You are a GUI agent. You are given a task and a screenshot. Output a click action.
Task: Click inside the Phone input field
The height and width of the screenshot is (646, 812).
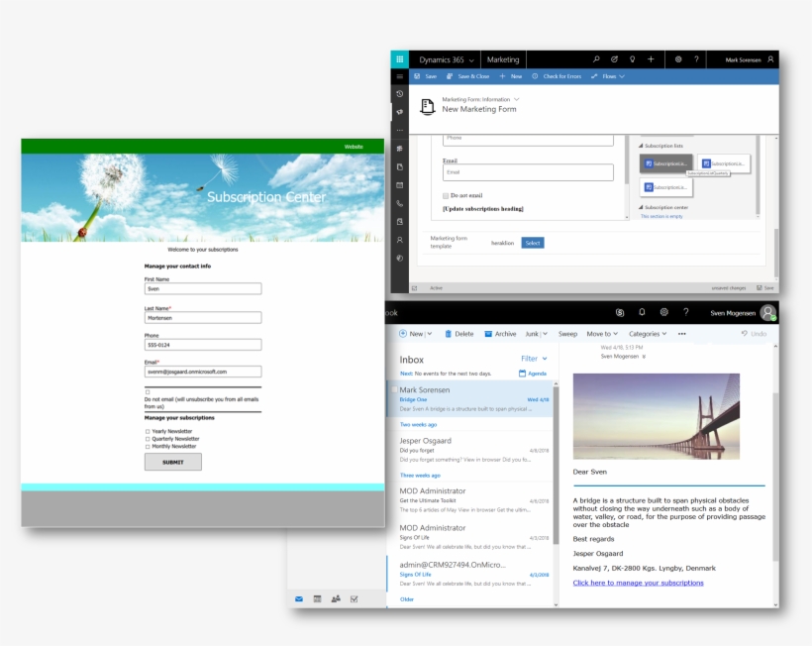[203, 344]
